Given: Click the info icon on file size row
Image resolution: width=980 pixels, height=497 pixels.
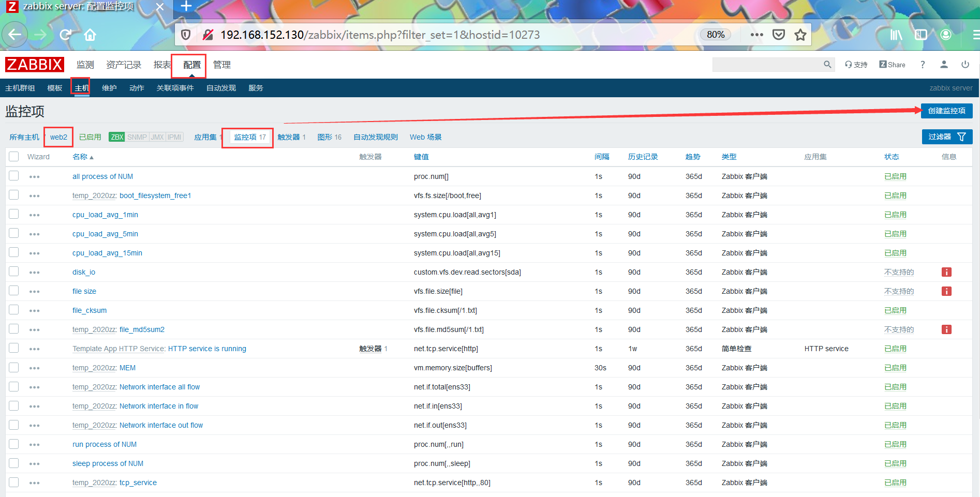Looking at the screenshot, I should (946, 291).
